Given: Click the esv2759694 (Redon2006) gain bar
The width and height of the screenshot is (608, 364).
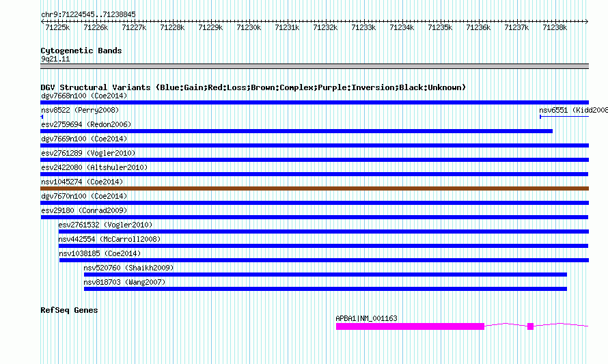Looking at the screenshot, I should (296, 131).
